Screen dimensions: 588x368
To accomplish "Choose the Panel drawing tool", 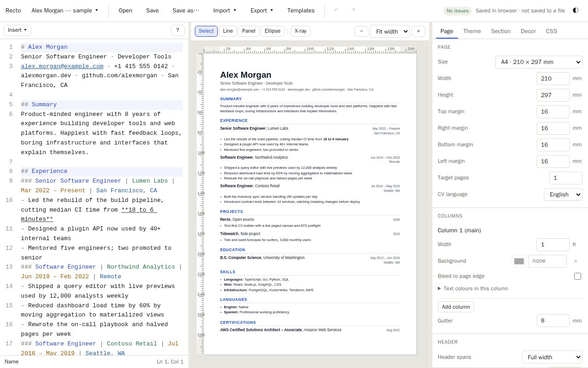I will click(249, 31).
